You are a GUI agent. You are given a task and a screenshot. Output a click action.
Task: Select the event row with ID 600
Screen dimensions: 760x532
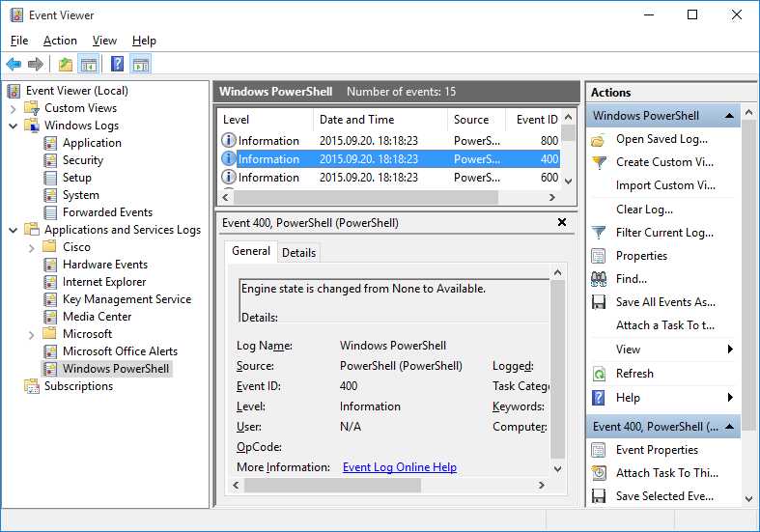click(390, 178)
